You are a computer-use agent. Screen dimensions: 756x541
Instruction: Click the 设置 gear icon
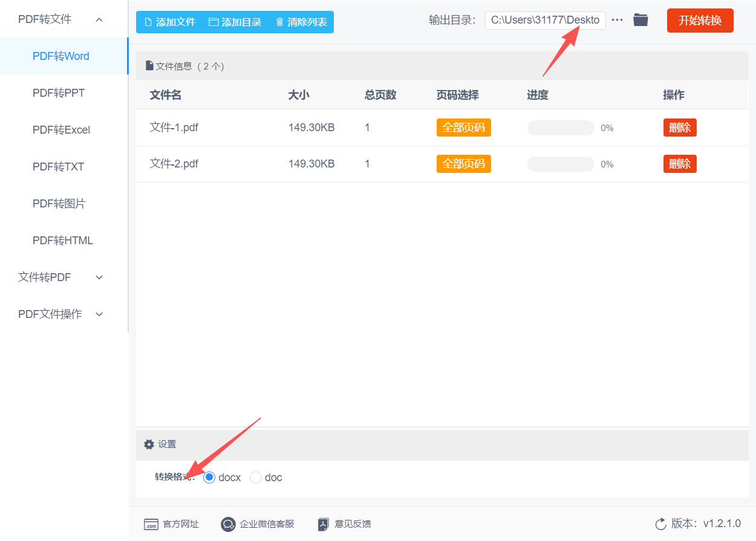[x=149, y=444]
